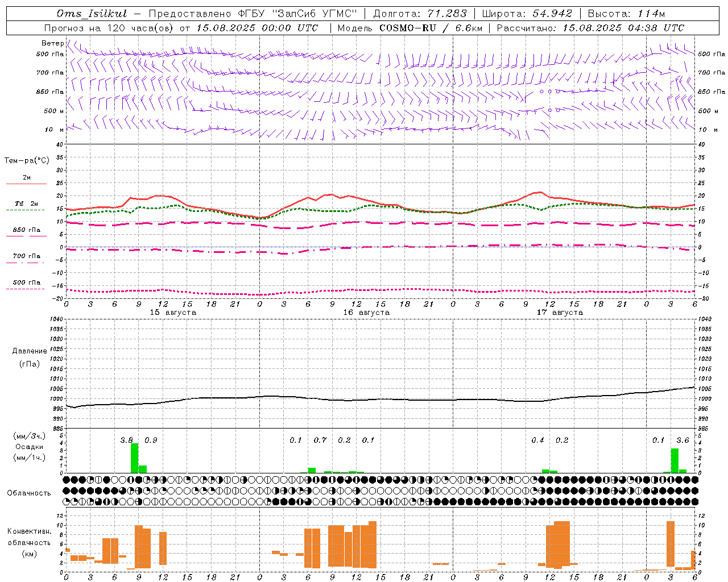Click the "16 августа" date label
Image resolution: width=728 pixels, height=582 pixels.
[366, 313]
